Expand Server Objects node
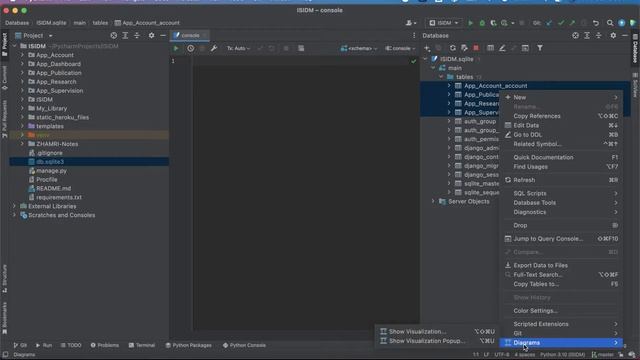 click(433, 201)
